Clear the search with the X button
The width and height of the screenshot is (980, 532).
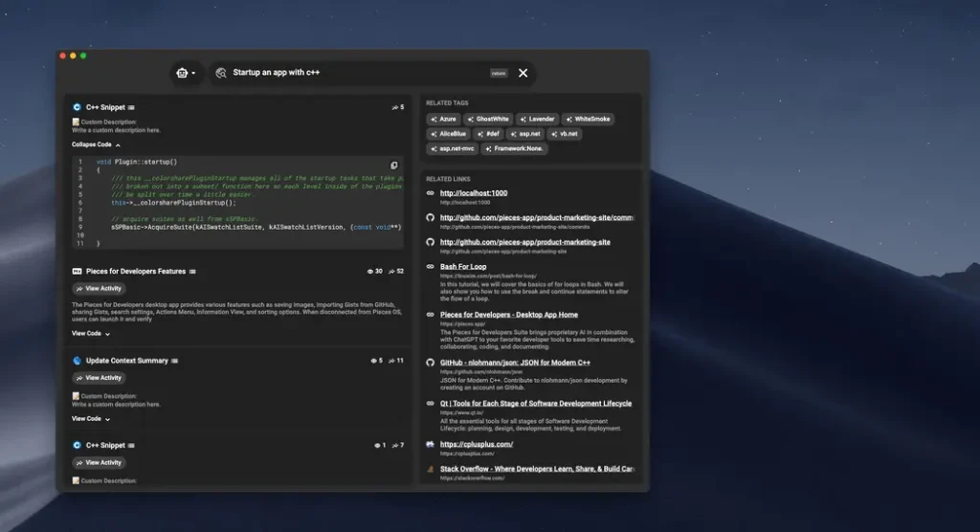523,73
